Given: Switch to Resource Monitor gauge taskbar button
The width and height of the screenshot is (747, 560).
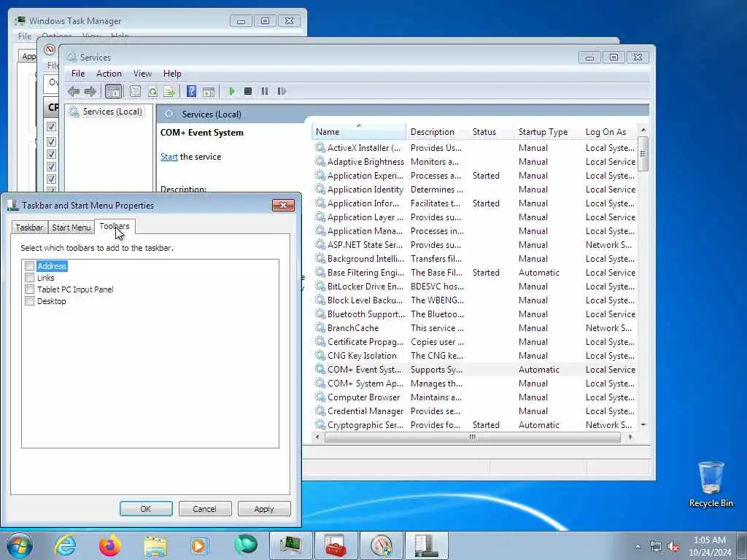Looking at the screenshot, I should click(381, 545).
